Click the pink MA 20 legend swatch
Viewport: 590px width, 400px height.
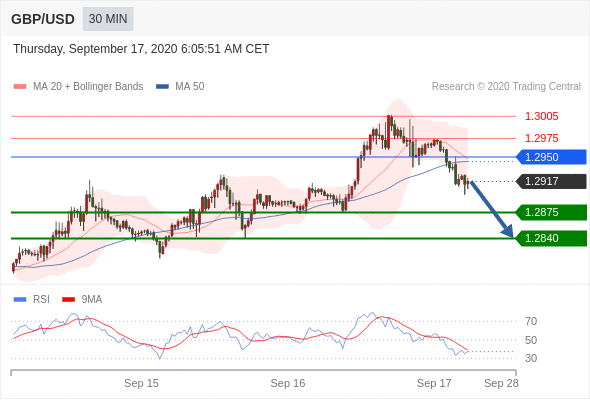coord(20,87)
